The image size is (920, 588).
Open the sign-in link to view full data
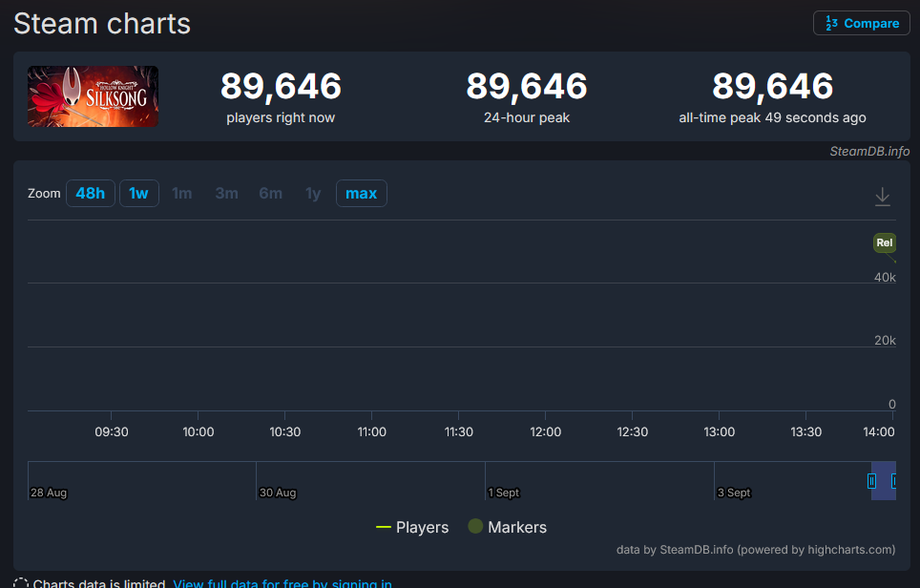[x=282, y=583]
